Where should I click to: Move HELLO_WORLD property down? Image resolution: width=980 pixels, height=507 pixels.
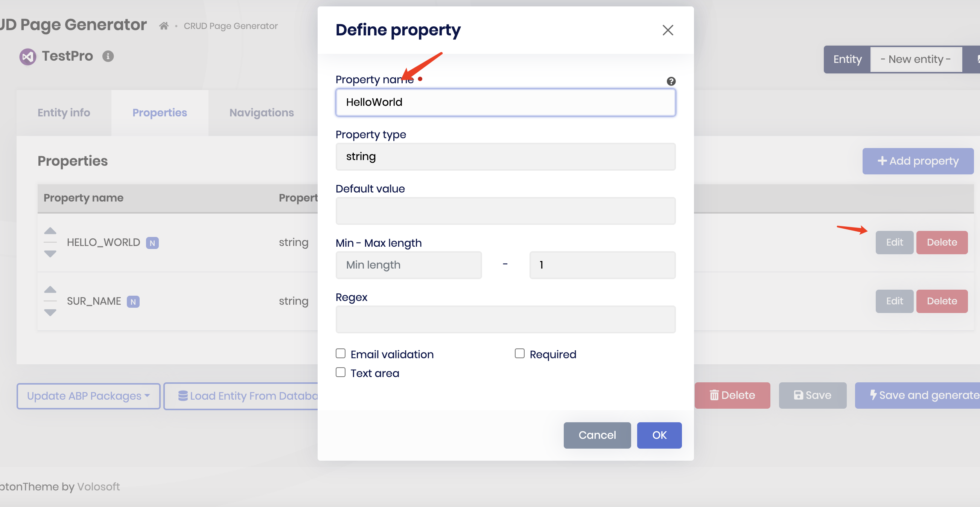(50, 253)
